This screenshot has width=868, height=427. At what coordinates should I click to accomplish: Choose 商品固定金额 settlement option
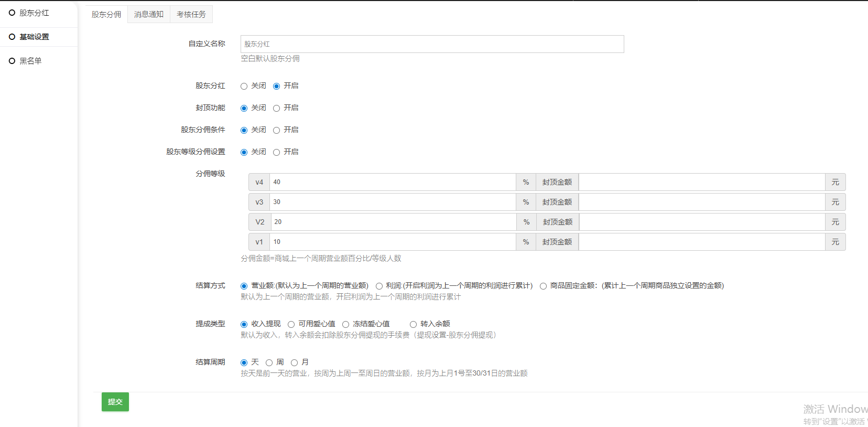pyautogui.click(x=544, y=286)
